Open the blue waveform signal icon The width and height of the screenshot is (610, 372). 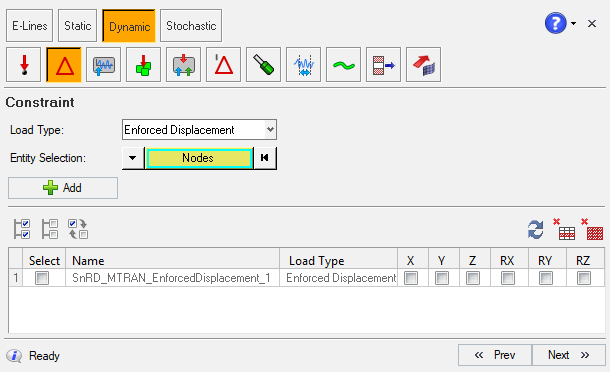[303, 65]
